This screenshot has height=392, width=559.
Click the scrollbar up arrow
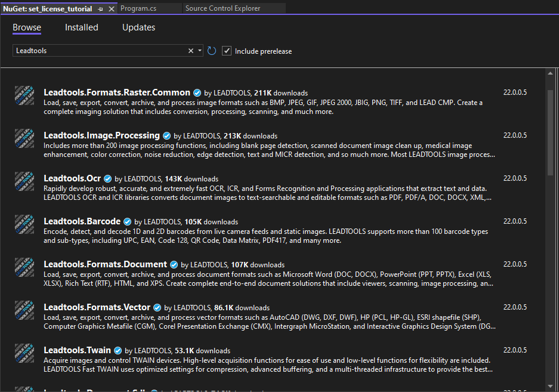[550, 73]
